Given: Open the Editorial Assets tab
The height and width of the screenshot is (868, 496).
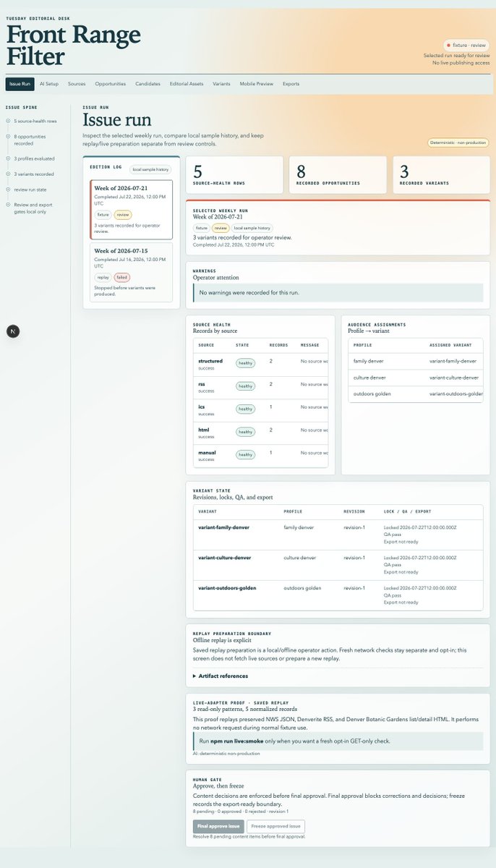Looking at the screenshot, I should coord(187,84).
